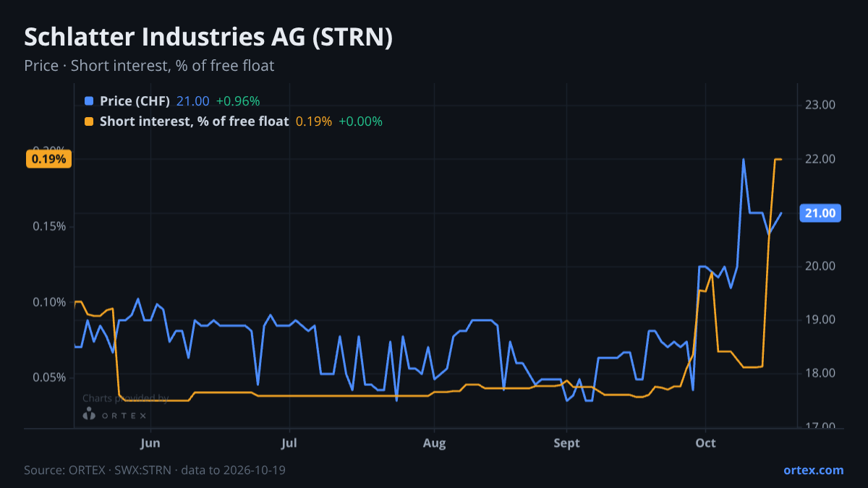The height and width of the screenshot is (488, 868).
Task: Open the ortex.com link
Action: (813, 470)
